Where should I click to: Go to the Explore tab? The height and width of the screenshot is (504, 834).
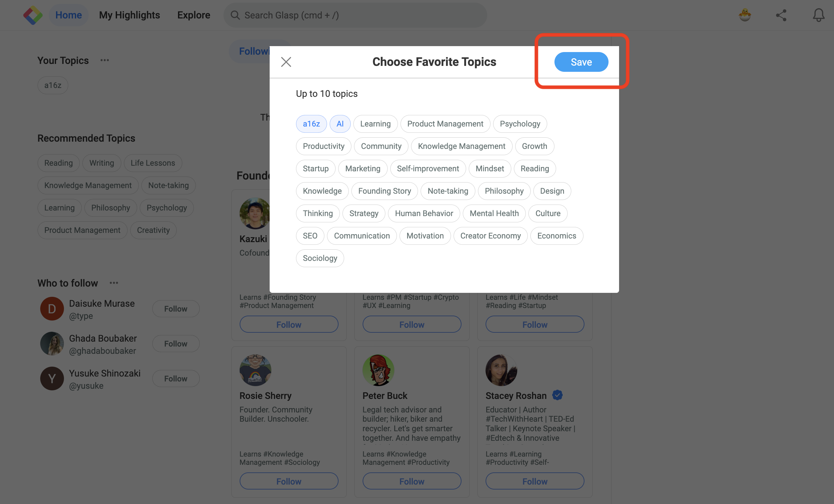[194, 15]
